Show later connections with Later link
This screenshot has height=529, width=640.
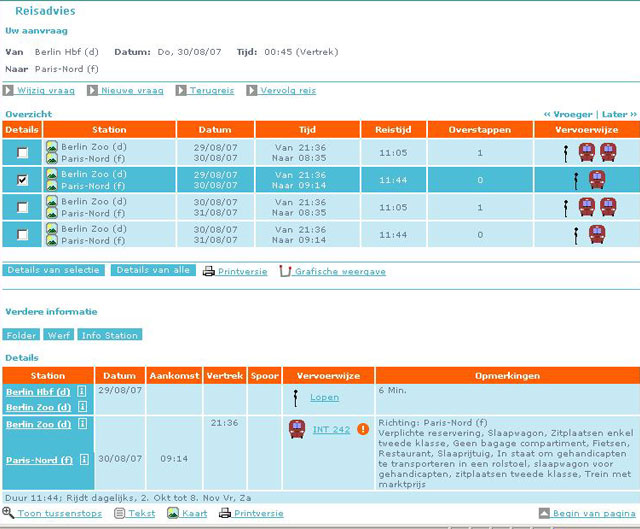pyautogui.click(x=614, y=115)
